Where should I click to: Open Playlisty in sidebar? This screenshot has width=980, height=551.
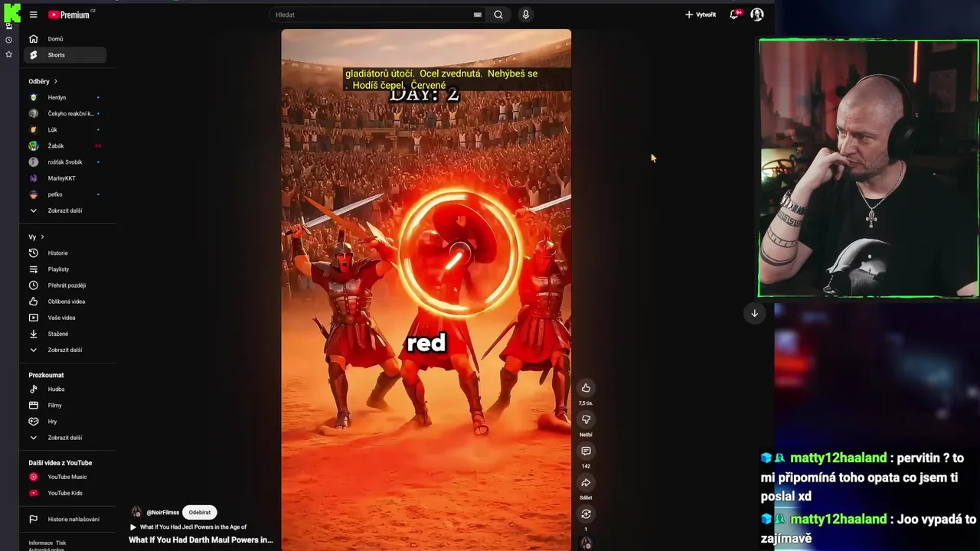(65, 269)
